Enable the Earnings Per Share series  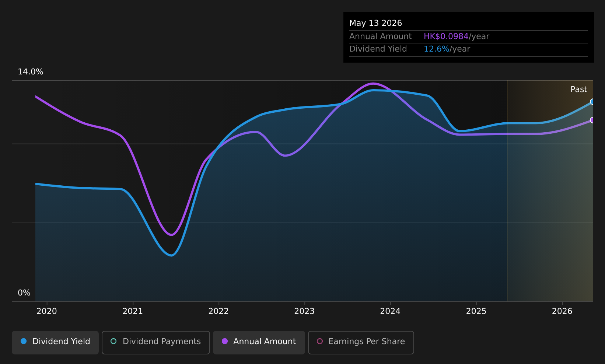pos(361,342)
